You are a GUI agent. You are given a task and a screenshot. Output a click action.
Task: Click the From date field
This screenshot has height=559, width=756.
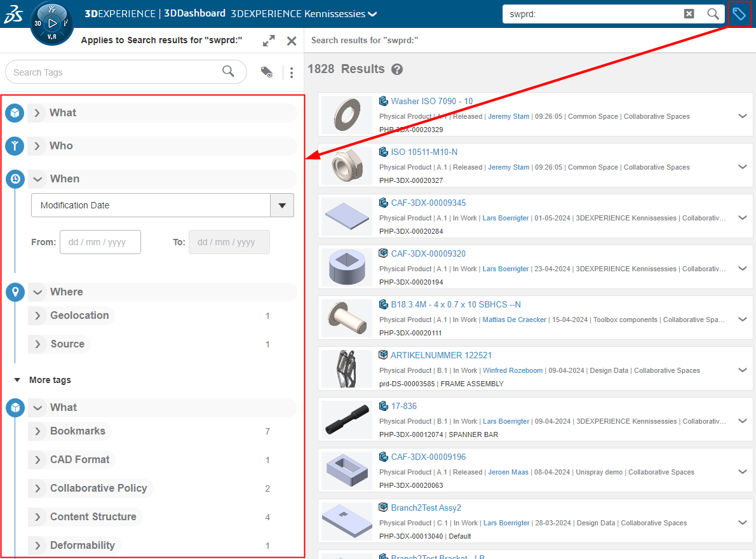click(x=100, y=242)
